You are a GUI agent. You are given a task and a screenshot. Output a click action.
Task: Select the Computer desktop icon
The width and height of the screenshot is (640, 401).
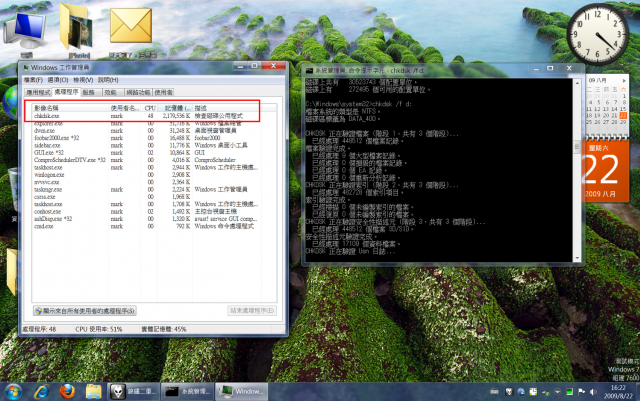25,33
